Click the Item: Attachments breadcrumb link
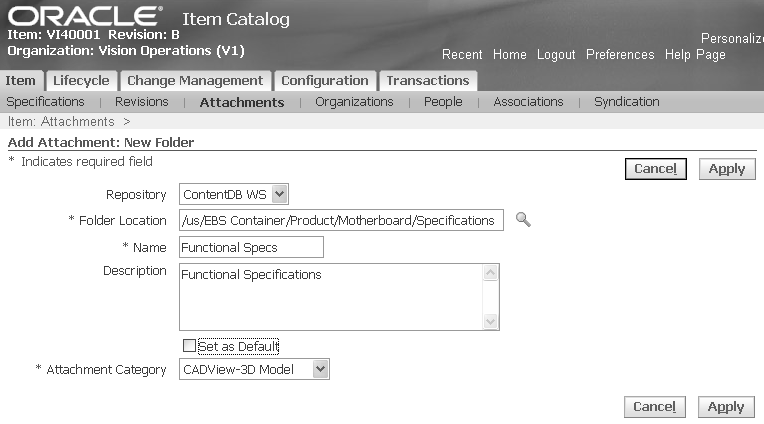The width and height of the screenshot is (764, 424). click(x=61, y=121)
